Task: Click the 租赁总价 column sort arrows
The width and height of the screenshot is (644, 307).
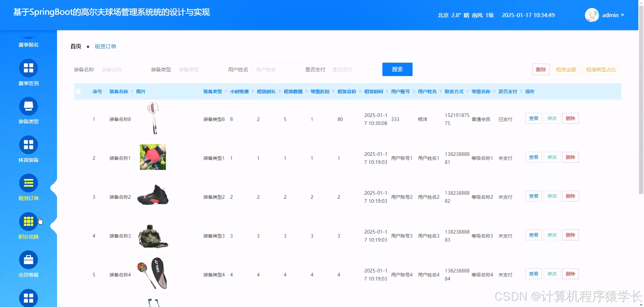Action: (x=360, y=91)
